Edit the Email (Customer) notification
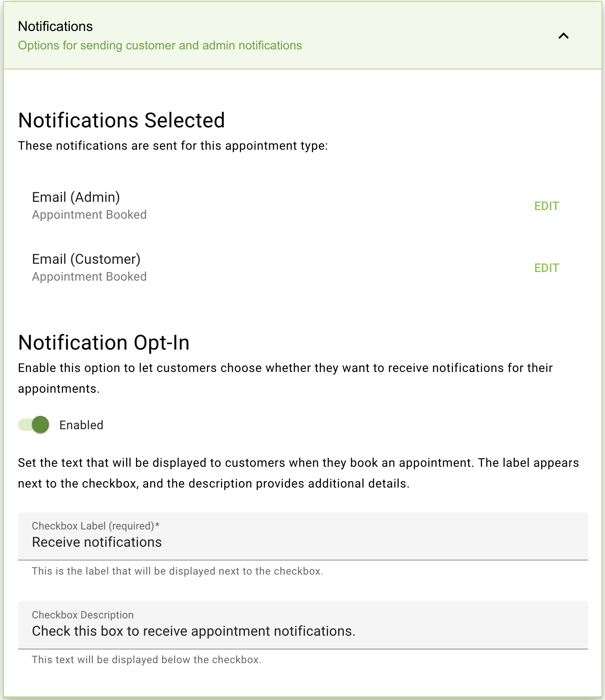This screenshot has height=700, width=605. click(x=547, y=268)
